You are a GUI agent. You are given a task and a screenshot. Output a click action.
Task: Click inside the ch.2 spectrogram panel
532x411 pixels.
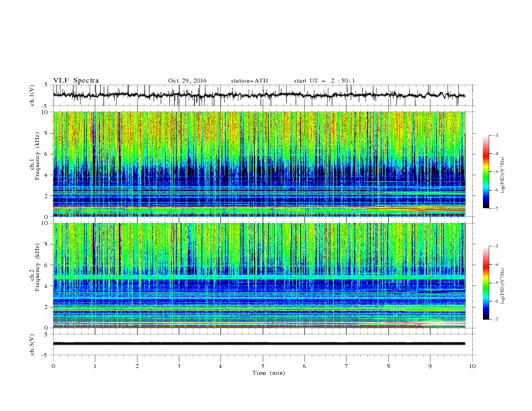coord(259,275)
